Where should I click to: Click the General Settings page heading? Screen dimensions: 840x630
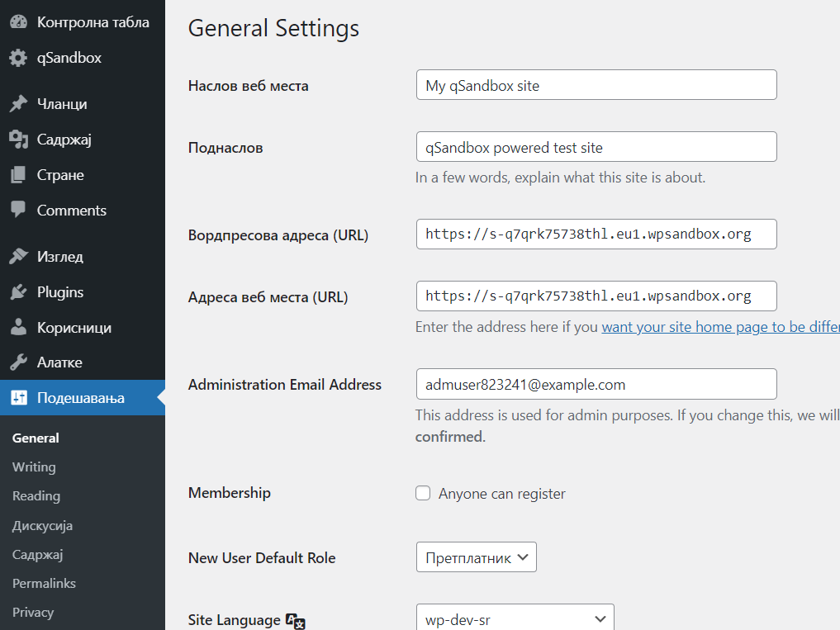273,28
